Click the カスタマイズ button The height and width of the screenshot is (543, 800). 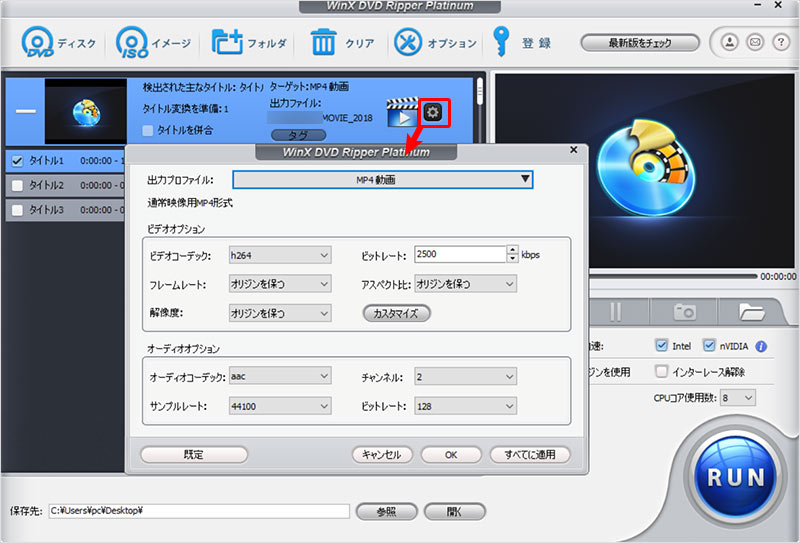pyautogui.click(x=396, y=313)
